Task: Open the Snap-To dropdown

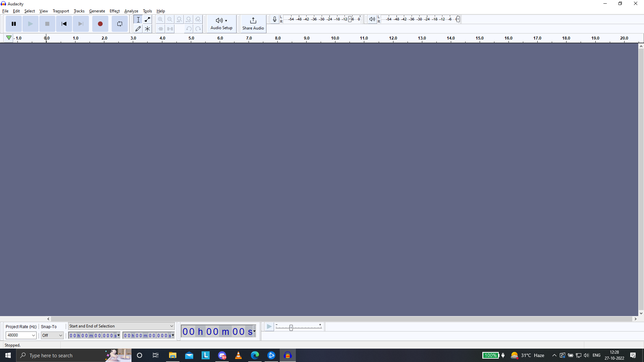Action: 52,335
